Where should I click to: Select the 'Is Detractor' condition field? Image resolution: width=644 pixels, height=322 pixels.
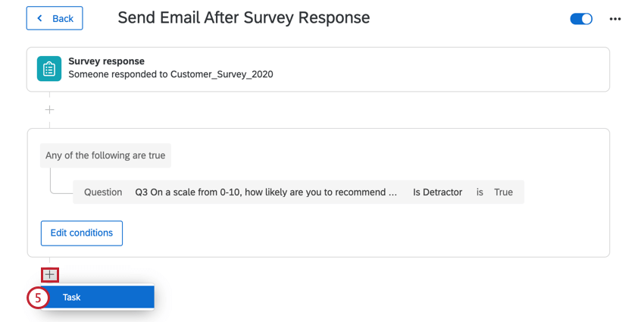(438, 192)
